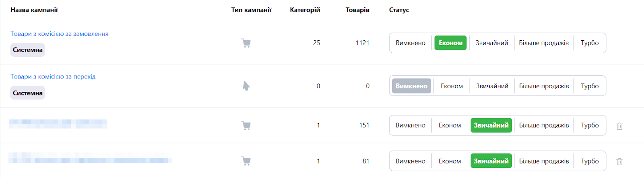The image size is (644, 178).
Task: Open 'Товари з комісією за перехід' link
Action: click(53, 77)
